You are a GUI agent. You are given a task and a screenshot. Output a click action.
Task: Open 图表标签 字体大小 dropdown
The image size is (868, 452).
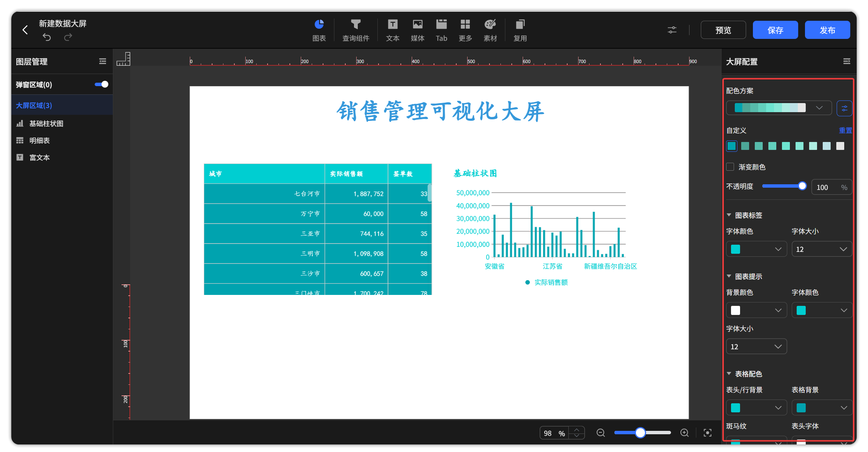point(822,249)
